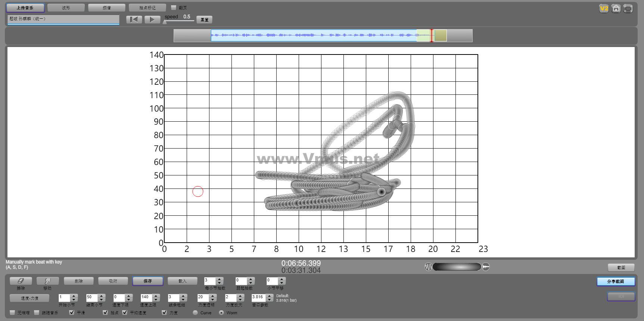Toggle the 无响塔 checkbox

12,312
